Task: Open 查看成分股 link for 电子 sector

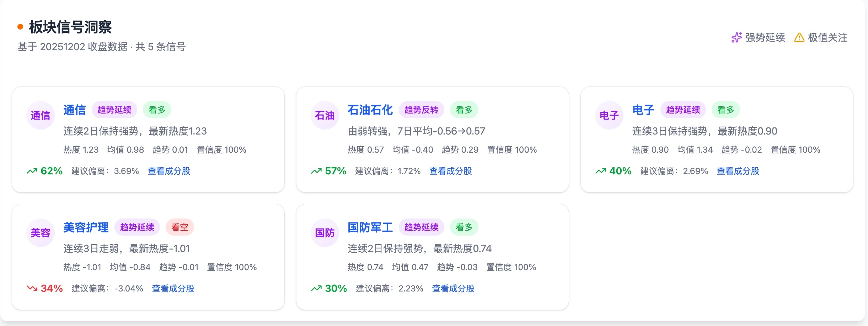Action: click(738, 171)
